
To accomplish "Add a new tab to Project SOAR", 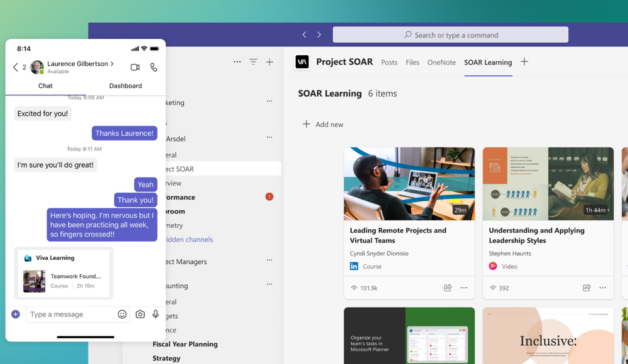I will point(524,63).
